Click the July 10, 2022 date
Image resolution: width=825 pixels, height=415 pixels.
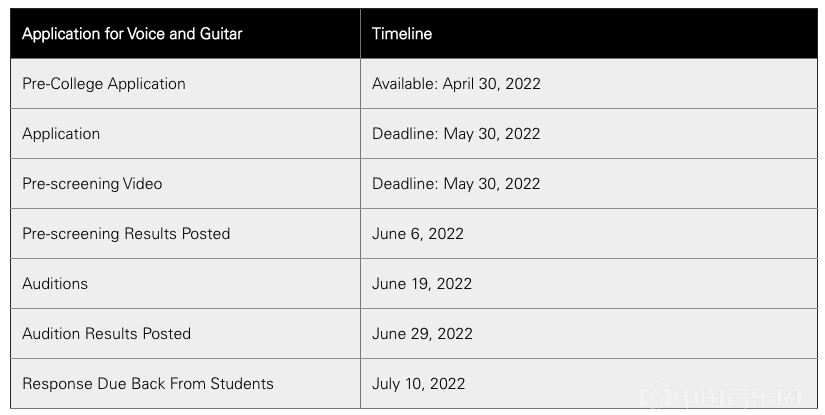pos(418,383)
